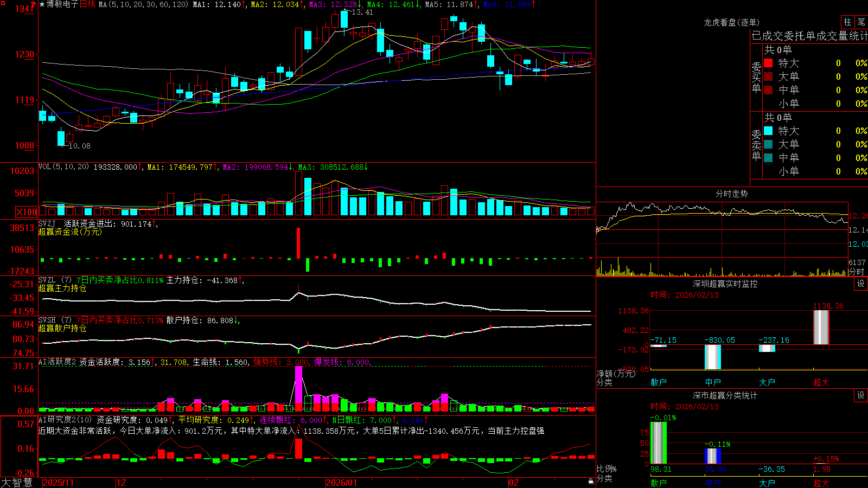The width and height of the screenshot is (868, 488).
Task: Click the VOL(5,10,20) indicator label
Action: click(x=63, y=166)
